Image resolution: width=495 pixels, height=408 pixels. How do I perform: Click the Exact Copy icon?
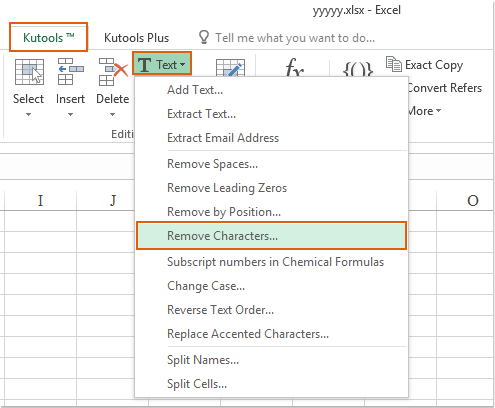coord(394,64)
